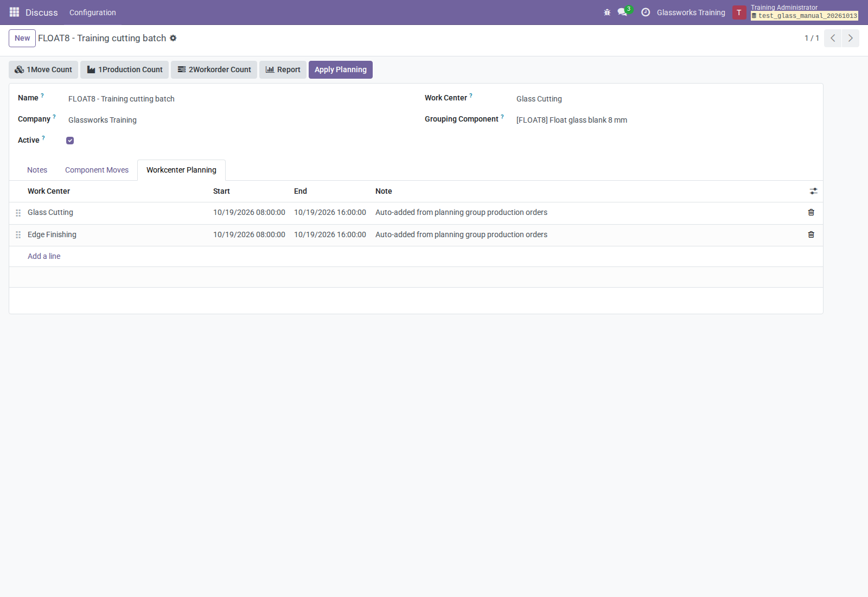The height and width of the screenshot is (597, 868).
Task: Open the Company Glassworks Training field
Action: (x=238, y=120)
